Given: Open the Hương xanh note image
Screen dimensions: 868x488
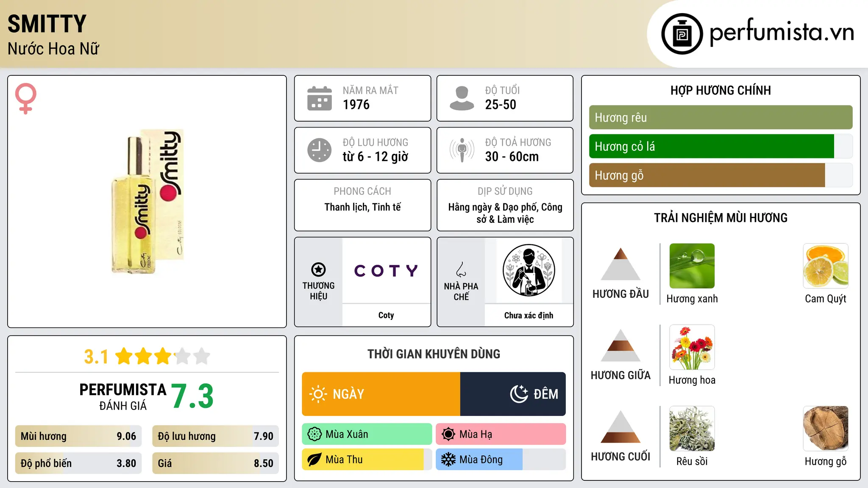Looking at the screenshot, I should (692, 266).
